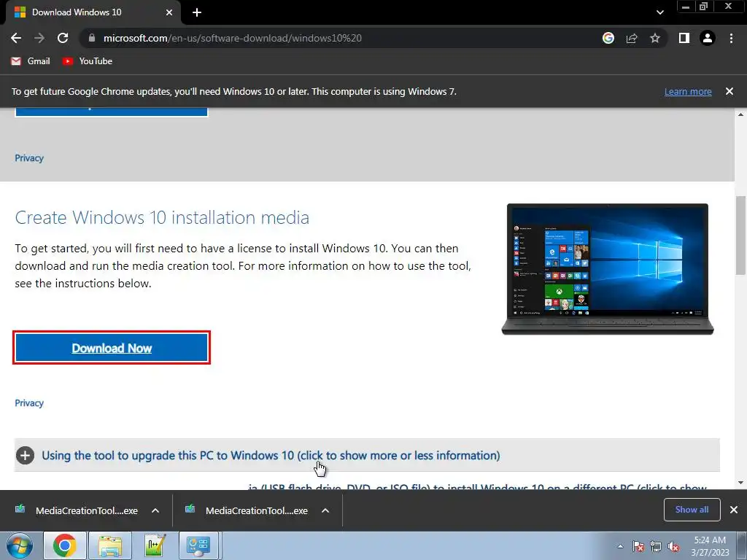Go back to the previous page
The height and width of the screenshot is (560, 747).
coord(16,38)
